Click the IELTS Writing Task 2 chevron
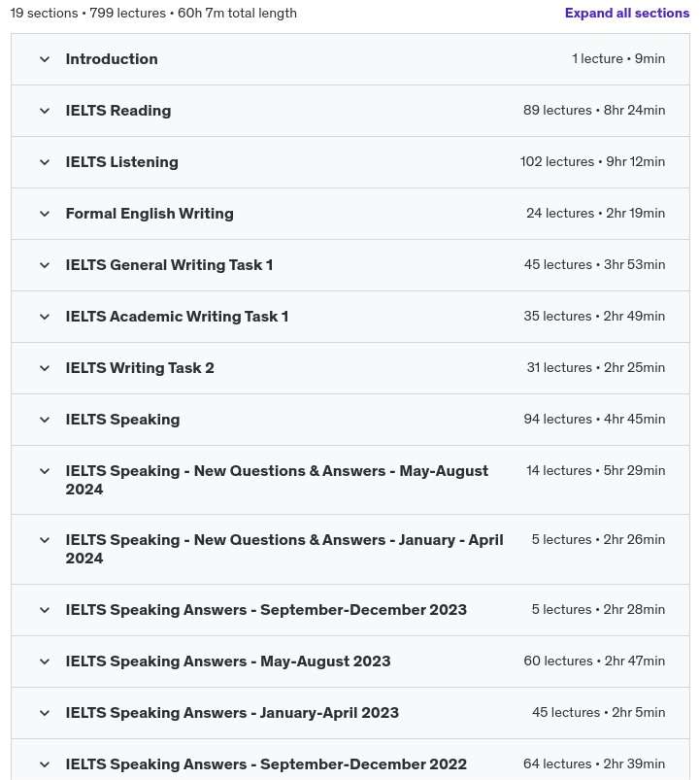This screenshot has height=780, width=700. [45, 368]
